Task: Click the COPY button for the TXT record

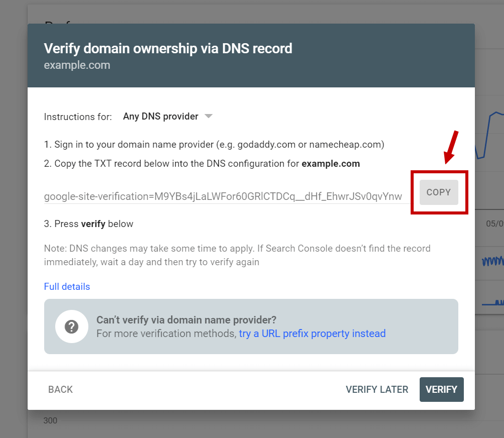Action: (438, 192)
